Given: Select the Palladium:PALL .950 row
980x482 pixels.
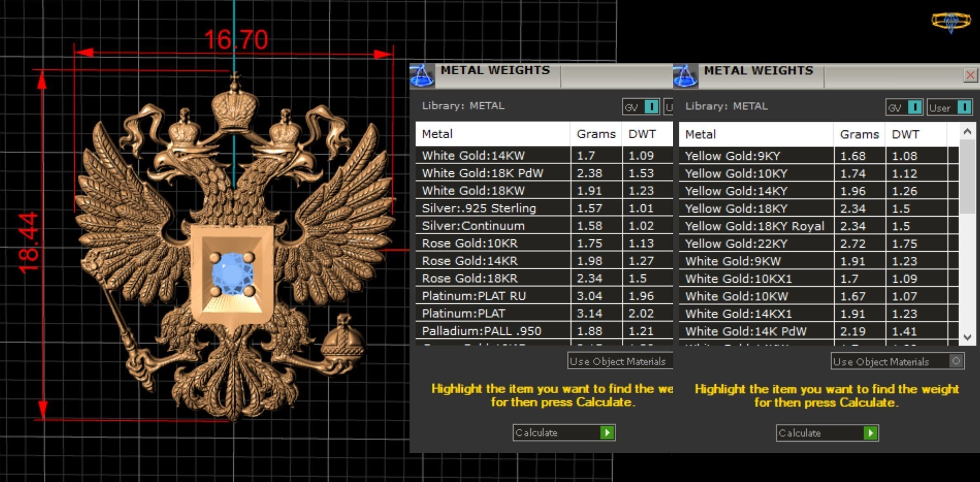Looking at the screenshot, I should [544, 331].
